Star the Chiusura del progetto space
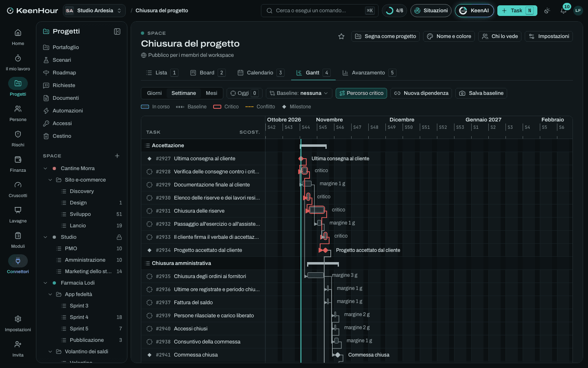Image resolution: width=588 pixels, height=368 pixels. tap(341, 36)
